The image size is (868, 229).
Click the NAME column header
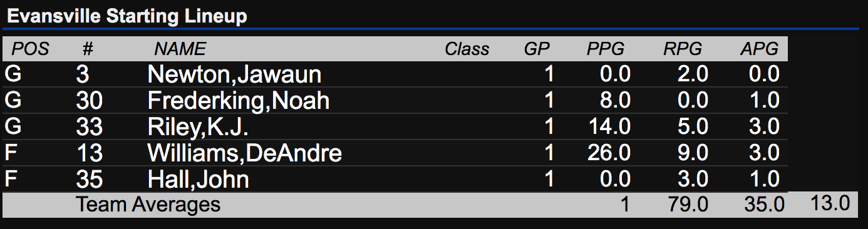pos(180,49)
